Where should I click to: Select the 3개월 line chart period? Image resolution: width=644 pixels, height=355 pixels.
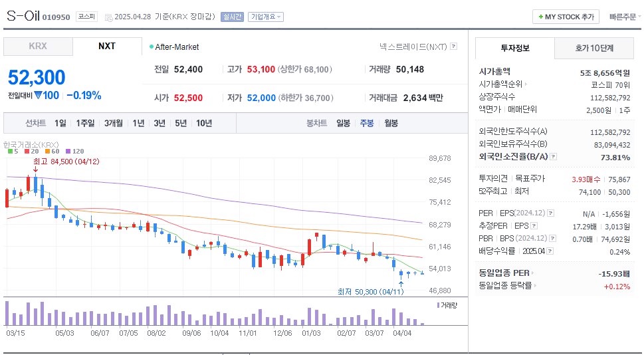[x=114, y=123]
